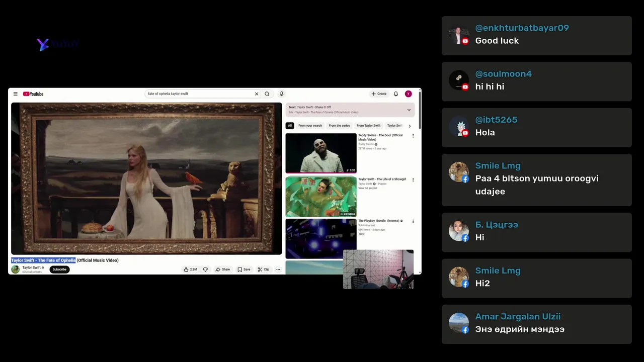The image size is (644, 362).
Task: Click The Playboy Bundle (Intense) title
Action: tap(380, 221)
